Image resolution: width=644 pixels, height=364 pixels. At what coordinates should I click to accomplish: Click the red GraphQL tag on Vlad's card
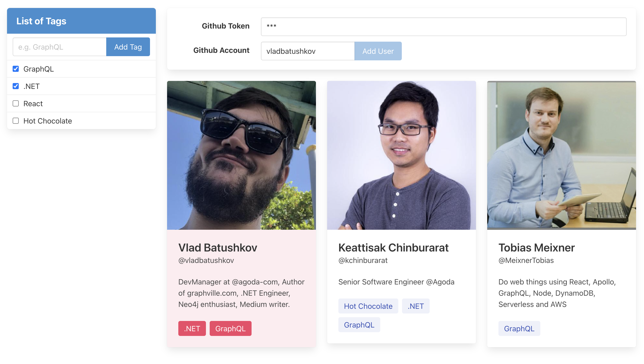[x=230, y=328]
